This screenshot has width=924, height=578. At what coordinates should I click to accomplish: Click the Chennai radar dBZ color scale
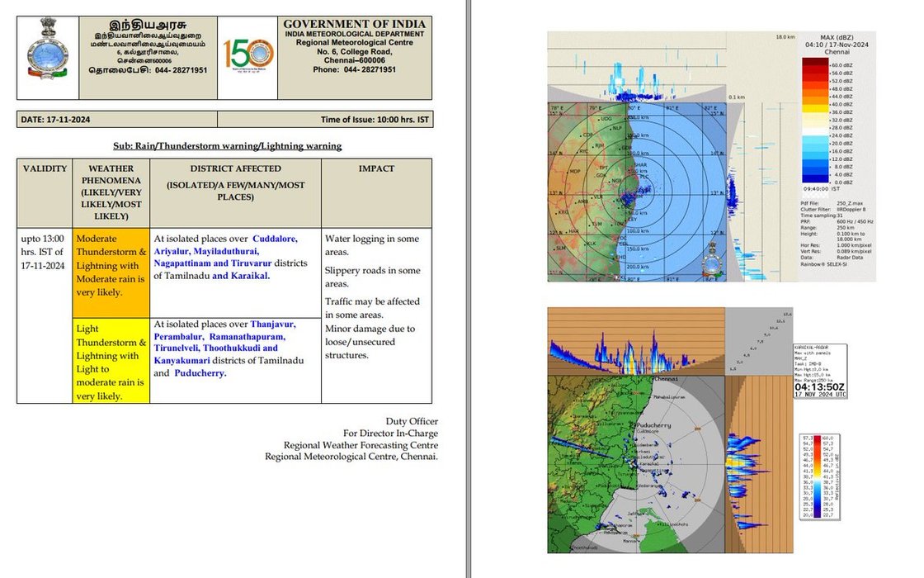click(815, 121)
